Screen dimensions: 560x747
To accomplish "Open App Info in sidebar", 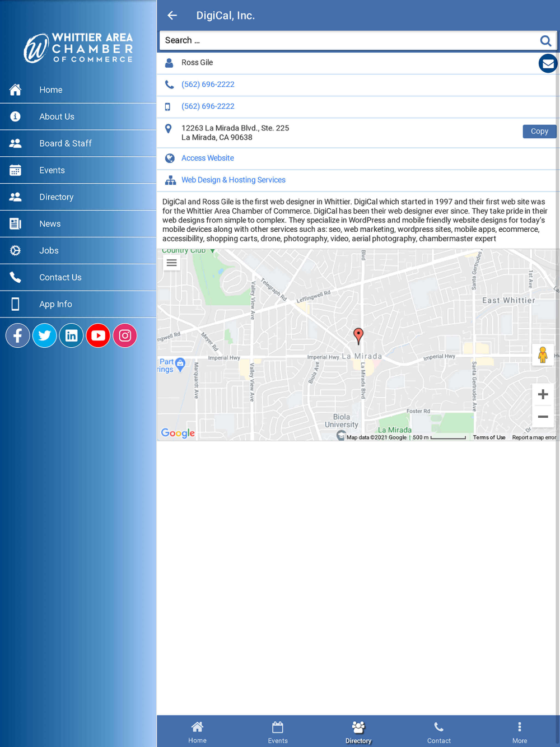I will click(x=78, y=304).
